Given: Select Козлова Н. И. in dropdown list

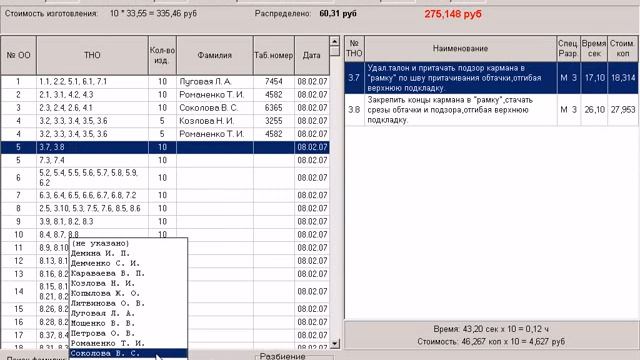Looking at the screenshot, I should point(128,283).
